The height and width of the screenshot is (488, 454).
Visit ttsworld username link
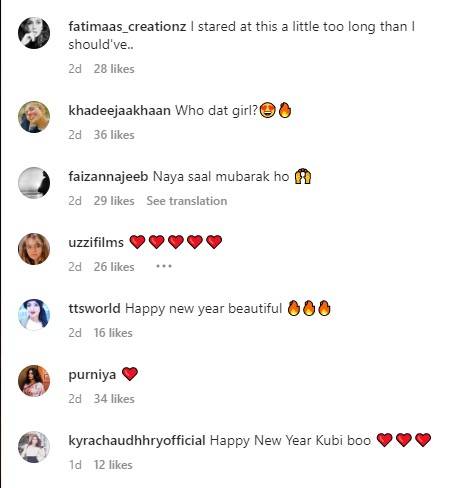coord(94,308)
